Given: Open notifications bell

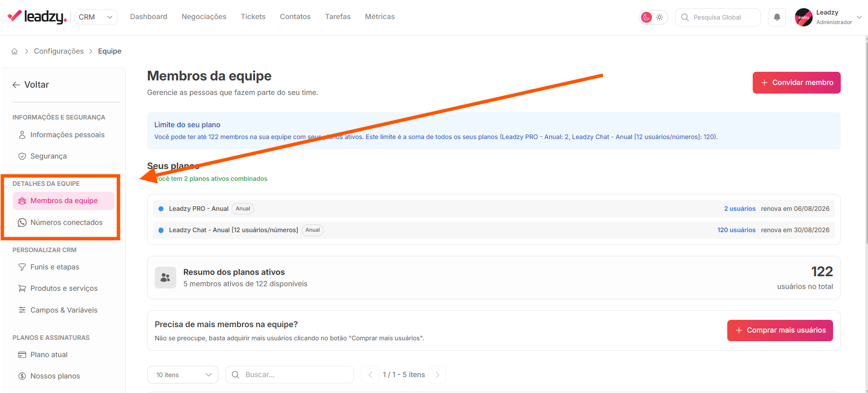Looking at the screenshot, I should pyautogui.click(x=777, y=17).
